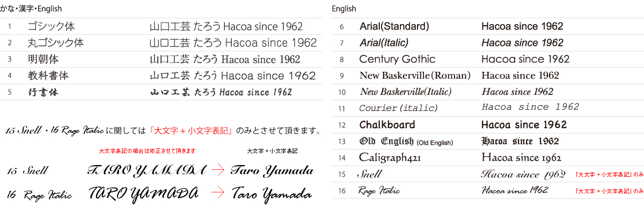This screenshot has width=644, height=209.
Task: Choose the Chalkboard font option
Action: [387, 125]
